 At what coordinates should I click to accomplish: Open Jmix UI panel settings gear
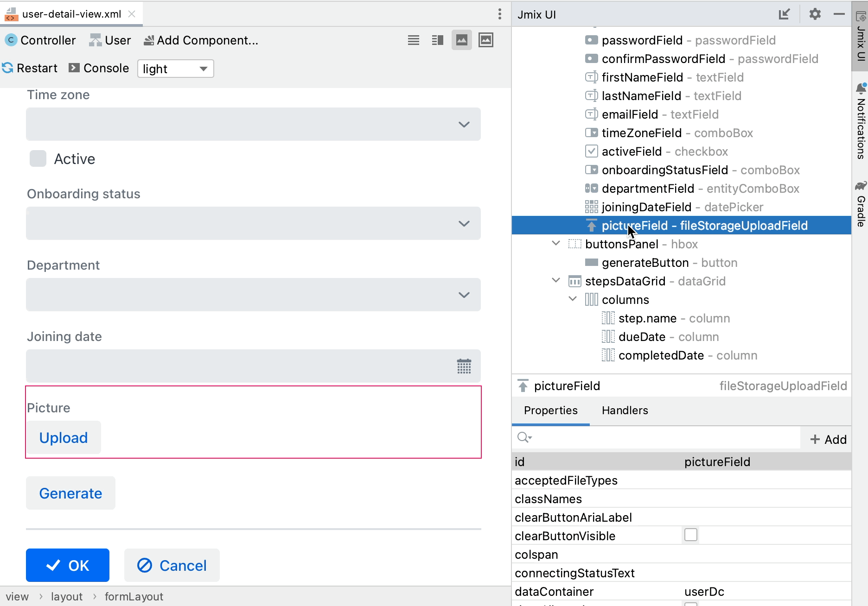tap(815, 14)
